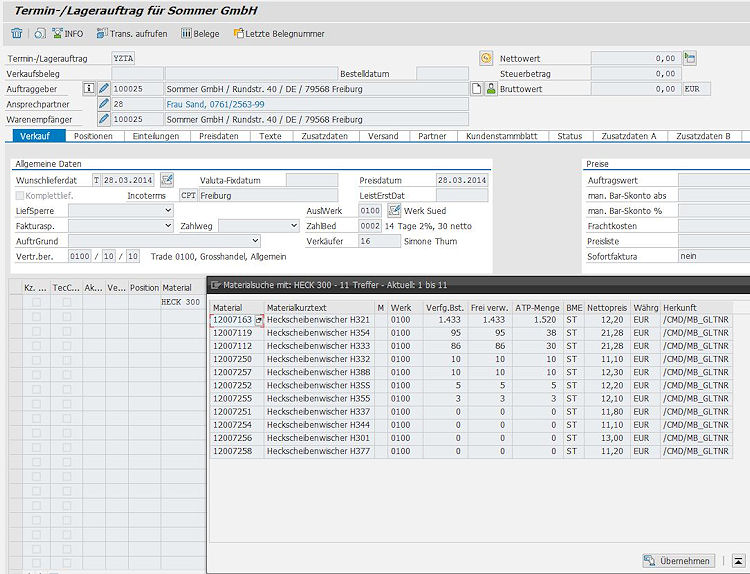Image resolution: width=750 pixels, height=574 pixels.
Task: Click the Sofortfaktura nein field
Action: click(714, 256)
